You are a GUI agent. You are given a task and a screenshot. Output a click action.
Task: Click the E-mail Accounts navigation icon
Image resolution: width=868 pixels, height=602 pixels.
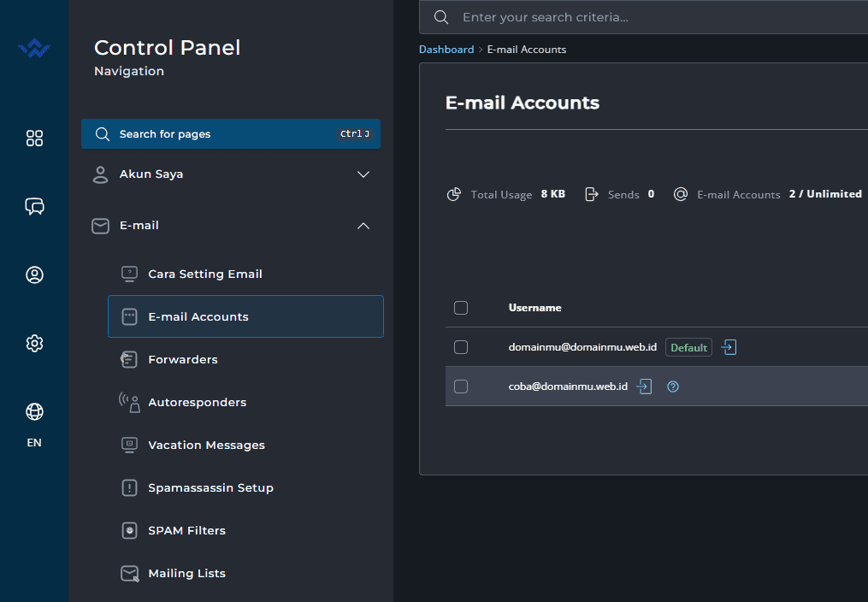click(129, 316)
